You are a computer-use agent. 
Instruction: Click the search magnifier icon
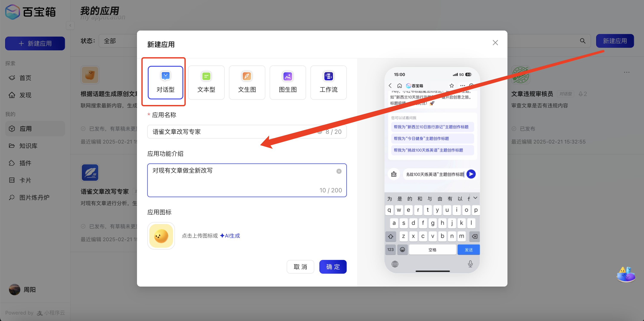tap(582, 41)
